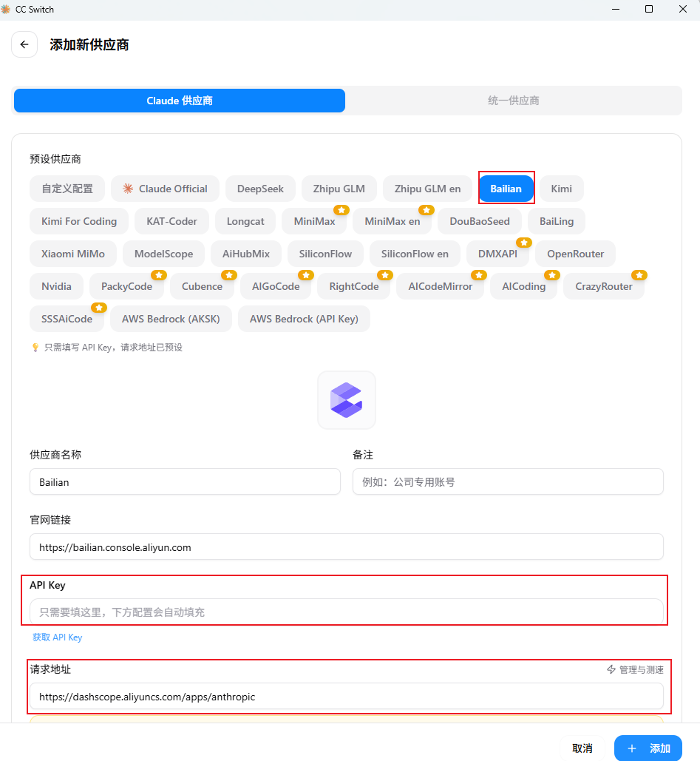Select the AICoding preset
700x761 pixels.
523,286
